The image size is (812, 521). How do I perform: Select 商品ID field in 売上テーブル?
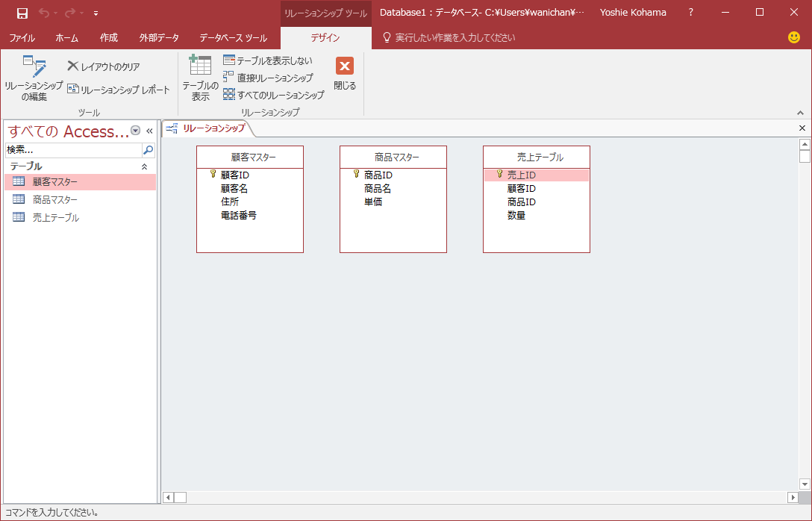coord(522,202)
